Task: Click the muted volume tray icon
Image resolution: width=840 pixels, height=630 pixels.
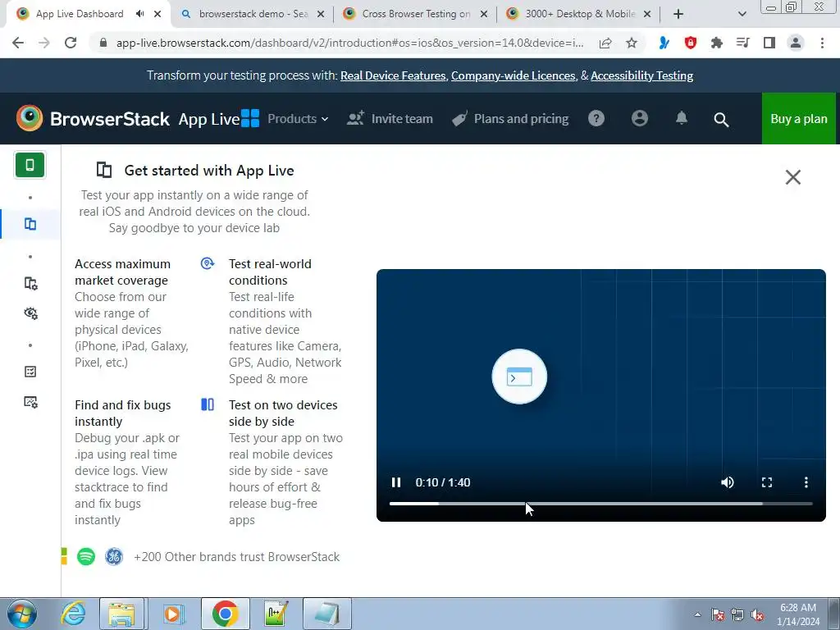Action: coord(757,614)
